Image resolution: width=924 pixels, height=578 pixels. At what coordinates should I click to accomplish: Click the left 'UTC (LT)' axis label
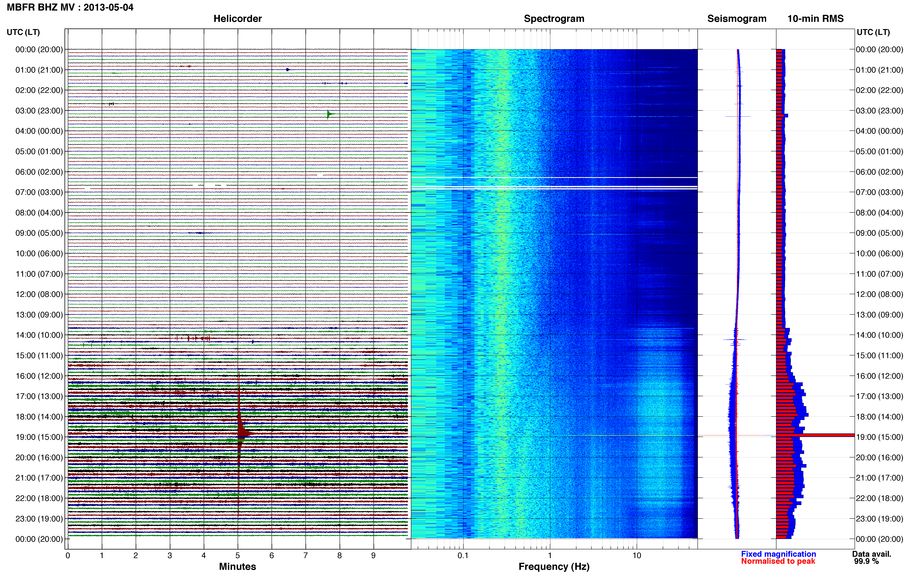23,32
